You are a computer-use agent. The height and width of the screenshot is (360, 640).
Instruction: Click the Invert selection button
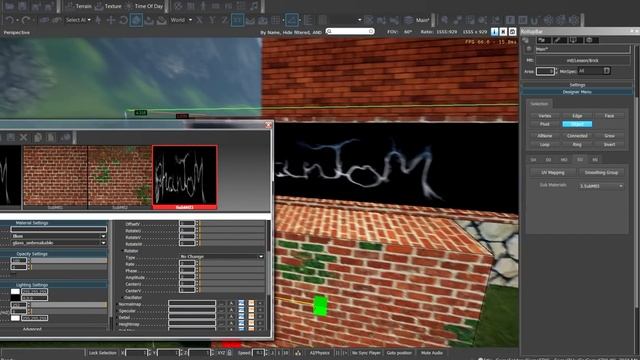pyautogui.click(x=609, y=144)
